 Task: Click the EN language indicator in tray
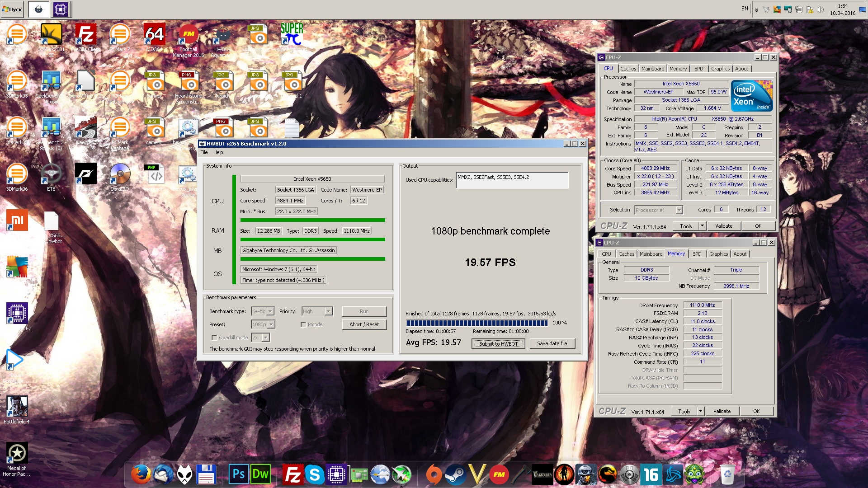point(745,9)
